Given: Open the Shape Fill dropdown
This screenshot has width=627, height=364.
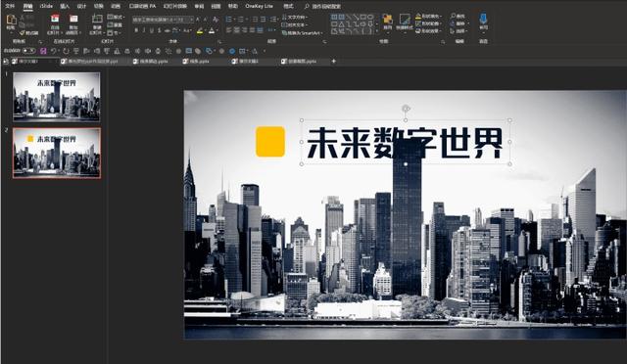Looking at the screenshot, I should tap(429, 16).
